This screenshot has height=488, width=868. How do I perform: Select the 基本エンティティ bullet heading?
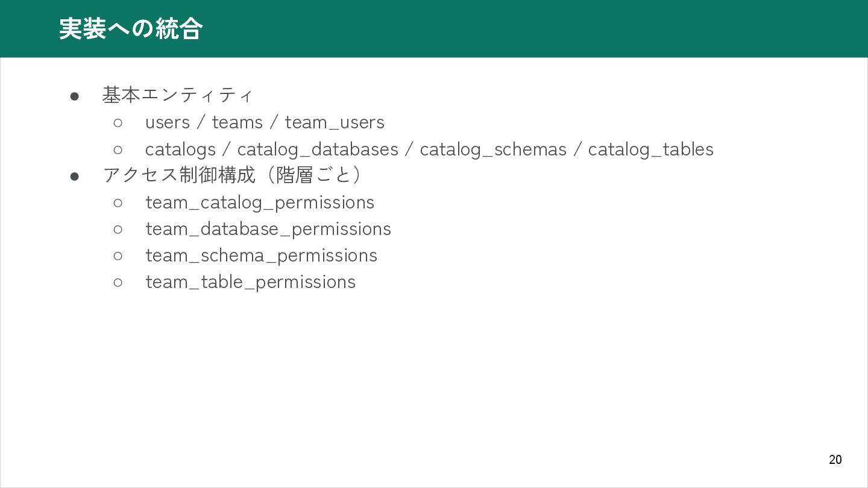click(x=178, y=95)
